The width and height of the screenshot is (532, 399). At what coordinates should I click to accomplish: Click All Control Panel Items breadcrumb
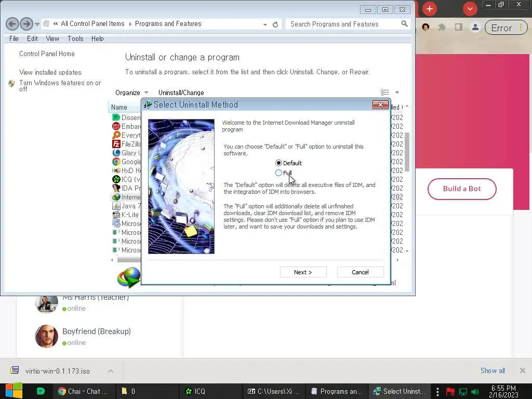[92, 24]
